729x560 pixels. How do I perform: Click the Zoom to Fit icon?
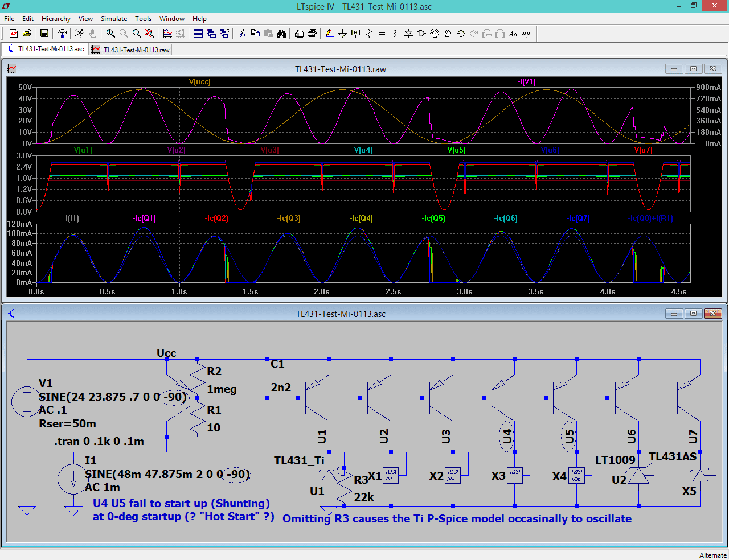150,34
